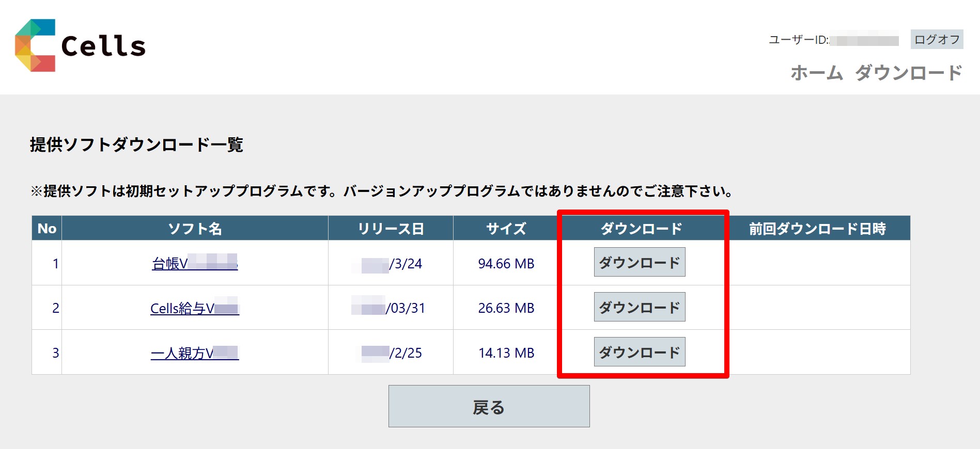Download the Cells給与V 26.63 MB file
Screen dimensions: 980x449
640,307
